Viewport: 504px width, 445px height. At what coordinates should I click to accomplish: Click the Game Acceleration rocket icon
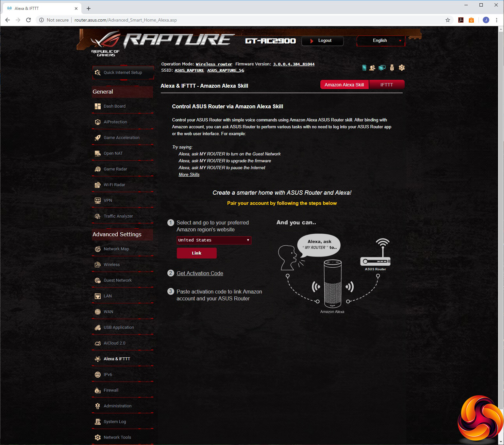(x=97, y=138)
